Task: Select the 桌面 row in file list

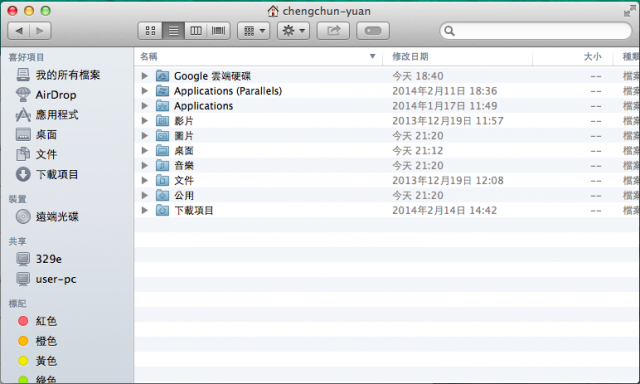Action: tap(387, 151)
